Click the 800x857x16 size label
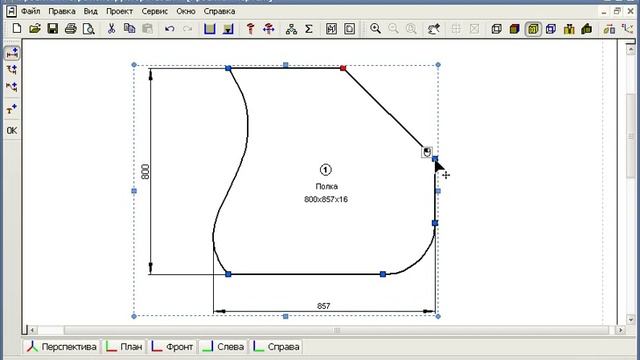The width and height of the screenshot is (640, 360). pyautogui.click(x=326, y=199)
